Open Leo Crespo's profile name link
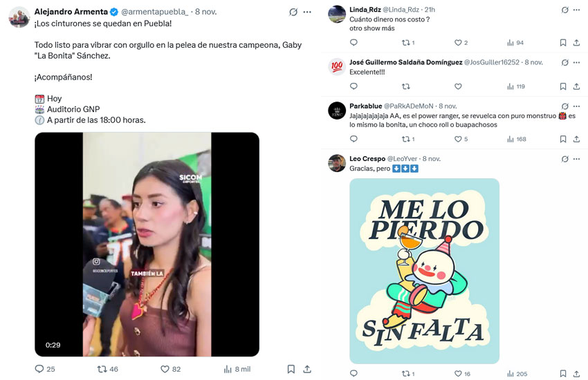Viewport: 588px width, 380px height. coord(367,159)
